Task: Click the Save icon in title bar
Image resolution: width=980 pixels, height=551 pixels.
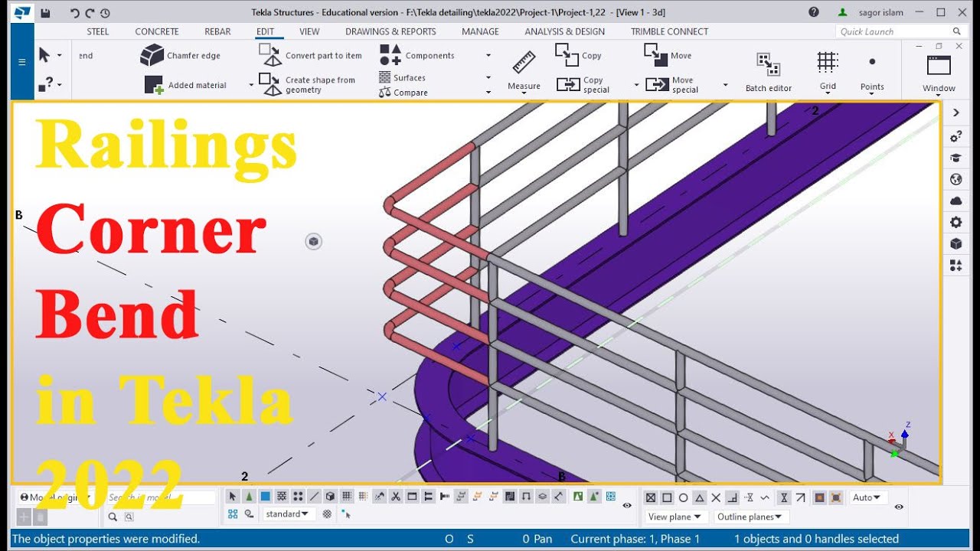Action: pyautogui.click(x=46, y=12)
